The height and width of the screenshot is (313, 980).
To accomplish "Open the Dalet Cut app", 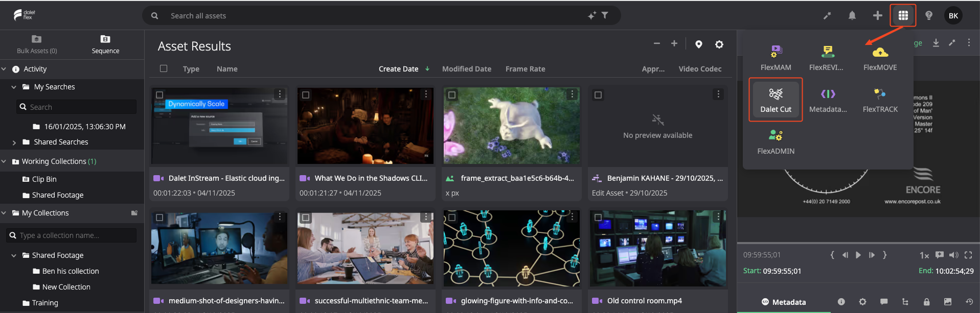I will pos(776,100).
